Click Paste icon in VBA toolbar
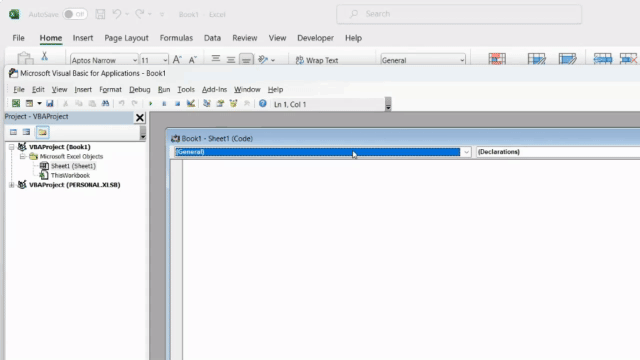The height and width of the screenshot is (360, 640). [x=92, y=104]
